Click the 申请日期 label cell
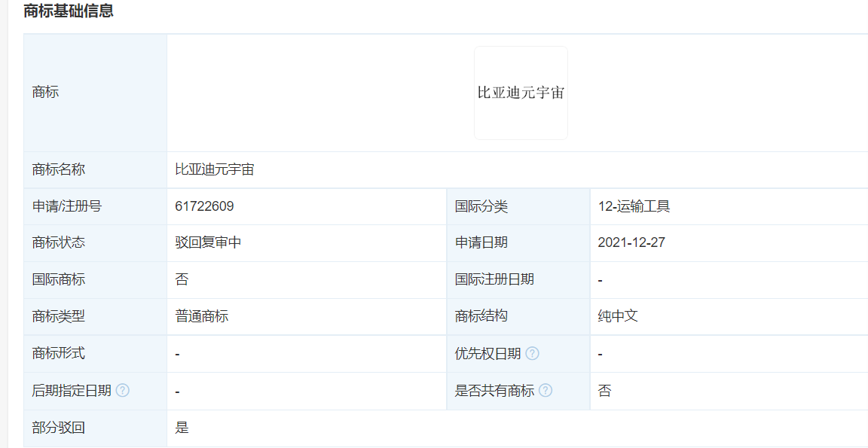The height and width of the screenshot is (448, 868). click(518, 242)
